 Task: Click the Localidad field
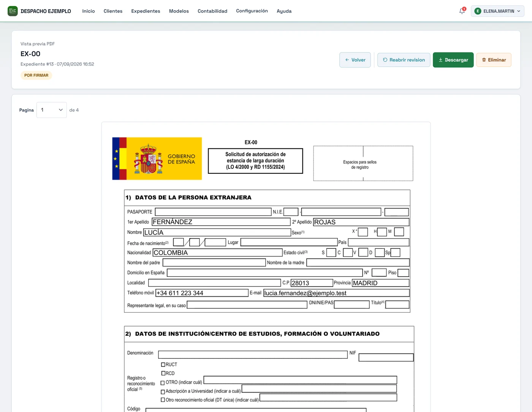click(214, 283)
